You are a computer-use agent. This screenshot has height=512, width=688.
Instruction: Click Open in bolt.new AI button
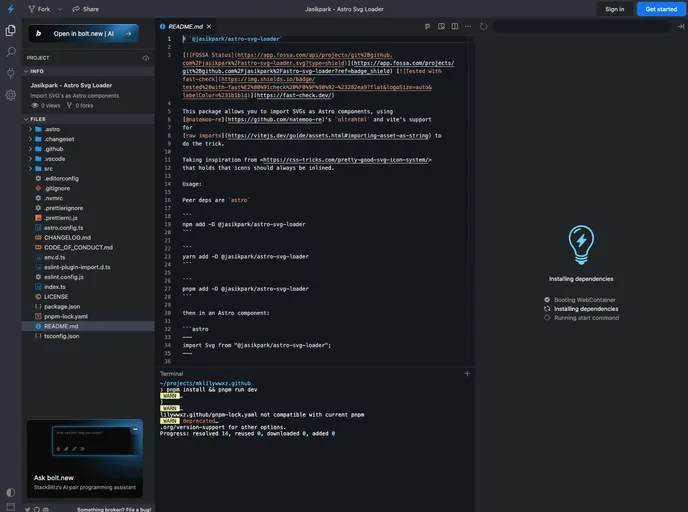tap(84, 33)
